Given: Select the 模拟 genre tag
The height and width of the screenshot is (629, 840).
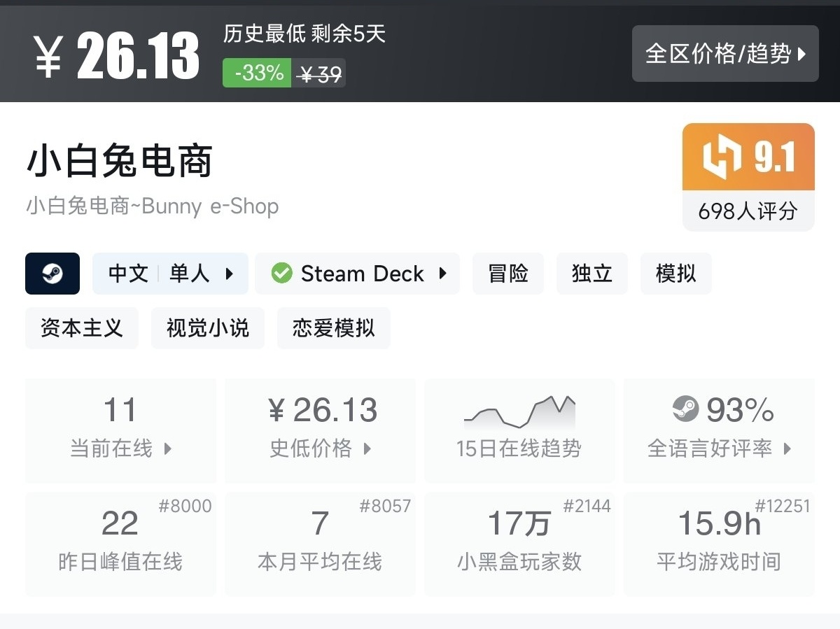Looking at the screenshot, I should 676,274.
